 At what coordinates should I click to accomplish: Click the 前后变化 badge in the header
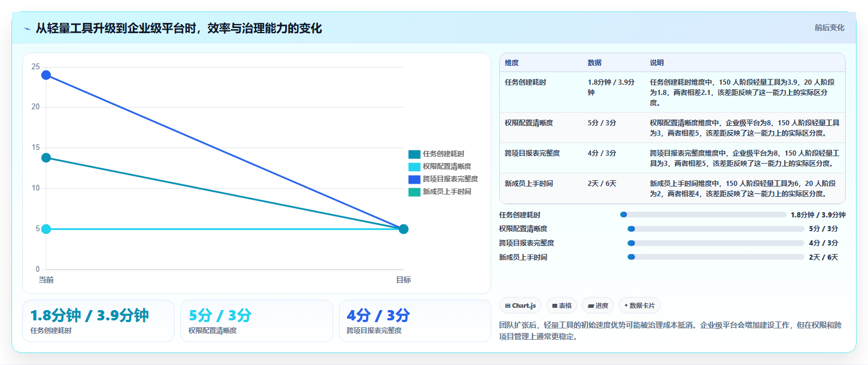point(829,27)
